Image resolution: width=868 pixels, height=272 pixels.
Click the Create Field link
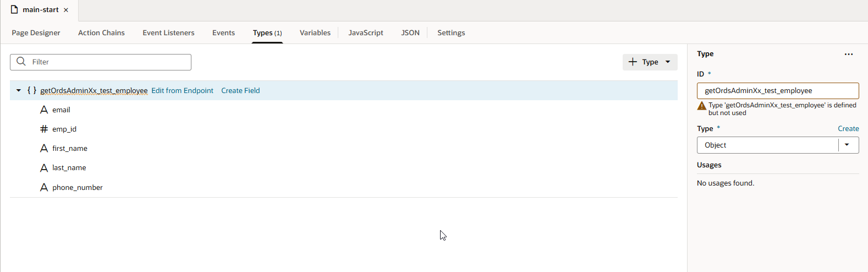pos(240,90)
